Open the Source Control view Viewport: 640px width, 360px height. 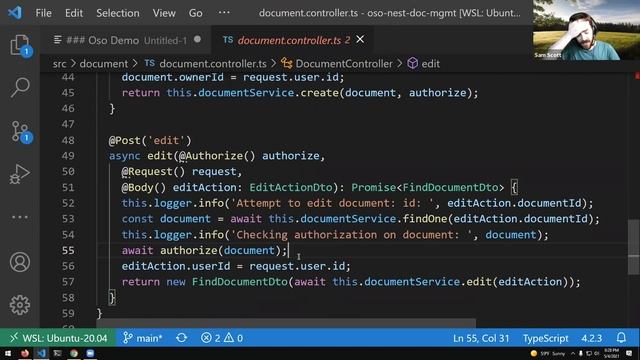tap(20, 131)
